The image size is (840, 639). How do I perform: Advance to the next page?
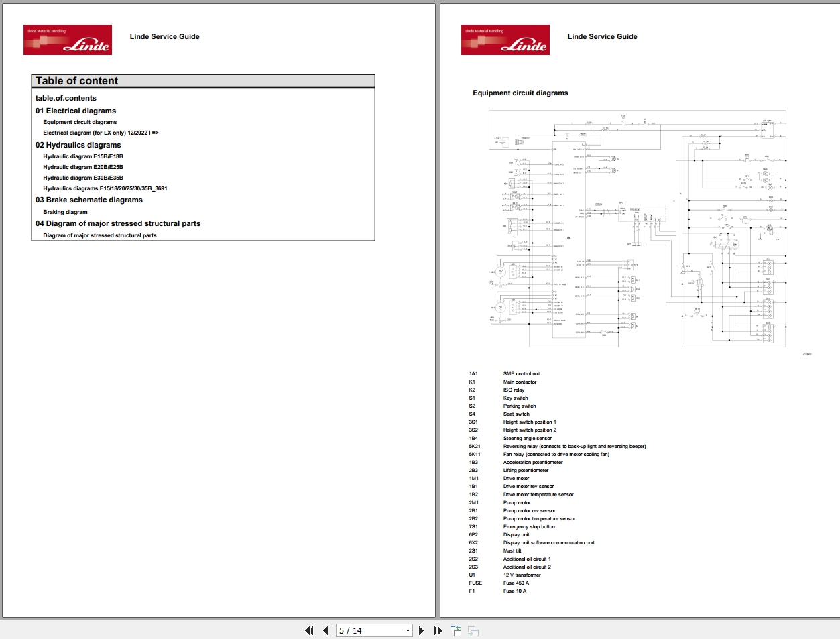pos(421,630)
